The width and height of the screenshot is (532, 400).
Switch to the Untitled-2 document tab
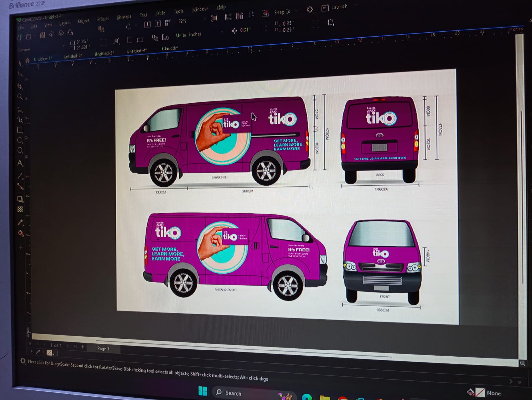tap(73, 56)
